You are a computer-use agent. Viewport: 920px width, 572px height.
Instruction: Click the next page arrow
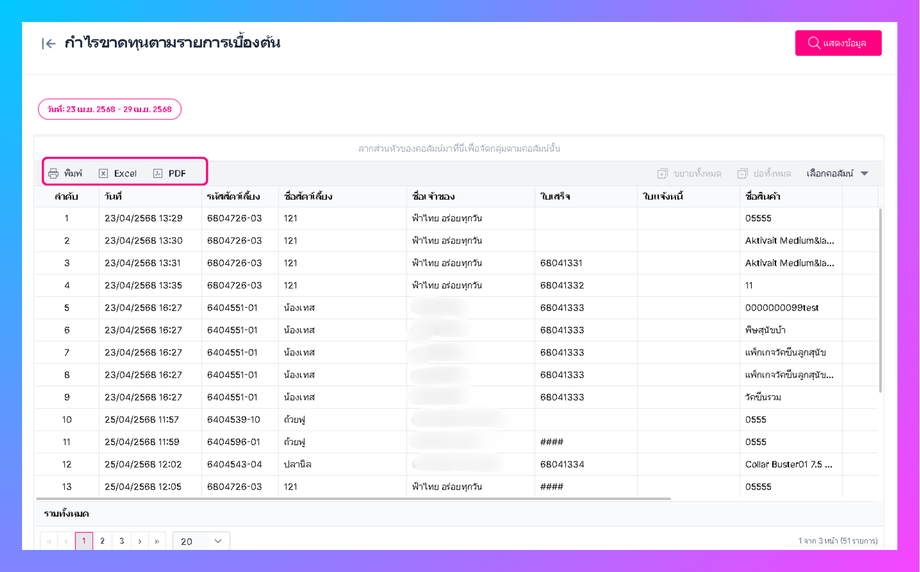coord(140,541)
